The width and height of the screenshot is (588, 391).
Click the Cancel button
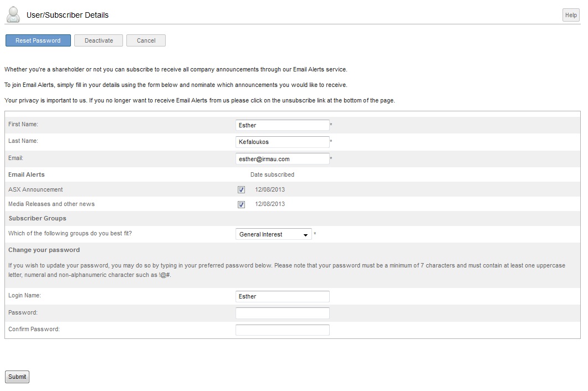(x=146, y=40)
